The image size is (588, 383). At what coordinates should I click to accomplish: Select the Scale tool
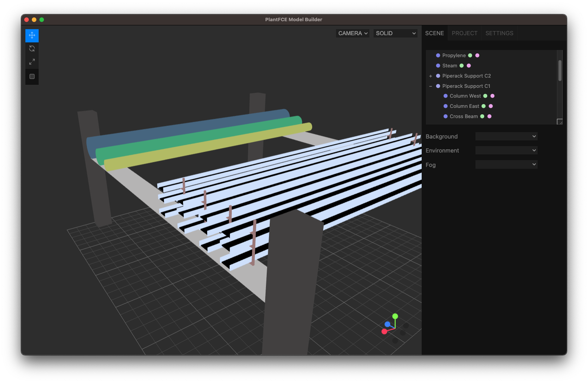pos(32,62)
